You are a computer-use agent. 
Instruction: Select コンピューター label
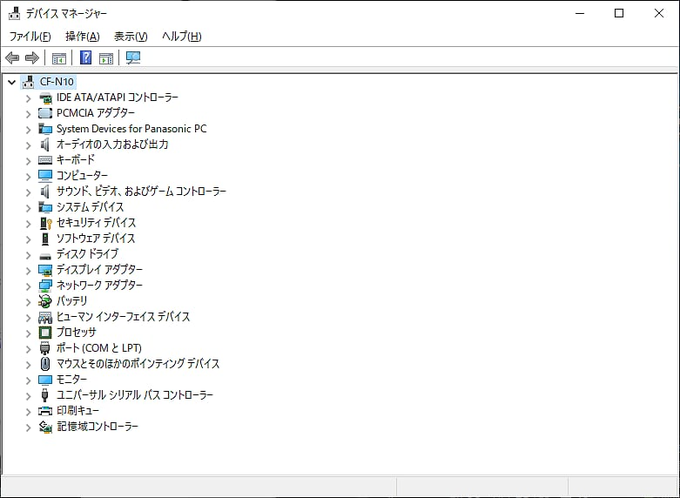pyautogui.click(x=82, y=176)
